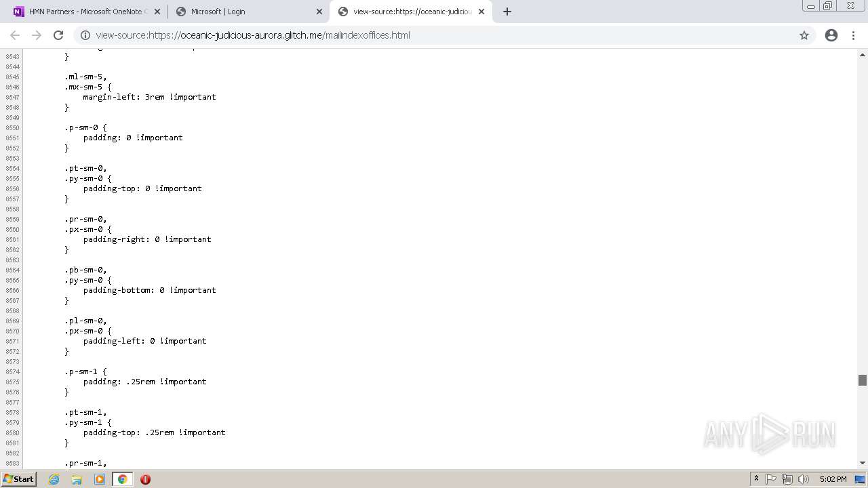Click Chrome icon in taskbar
This screenshot has width=868, height=488.
pyautogui.click(x=123, y=479)
